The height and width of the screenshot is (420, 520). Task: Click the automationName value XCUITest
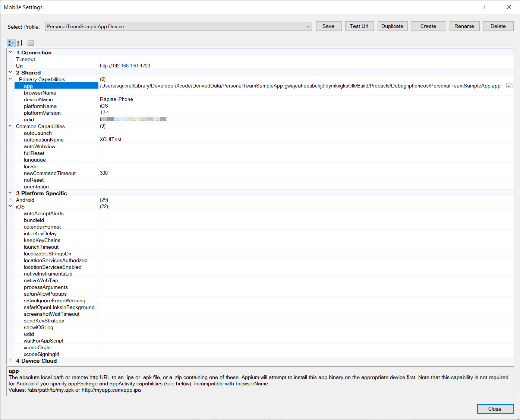(x=111, y=140)
